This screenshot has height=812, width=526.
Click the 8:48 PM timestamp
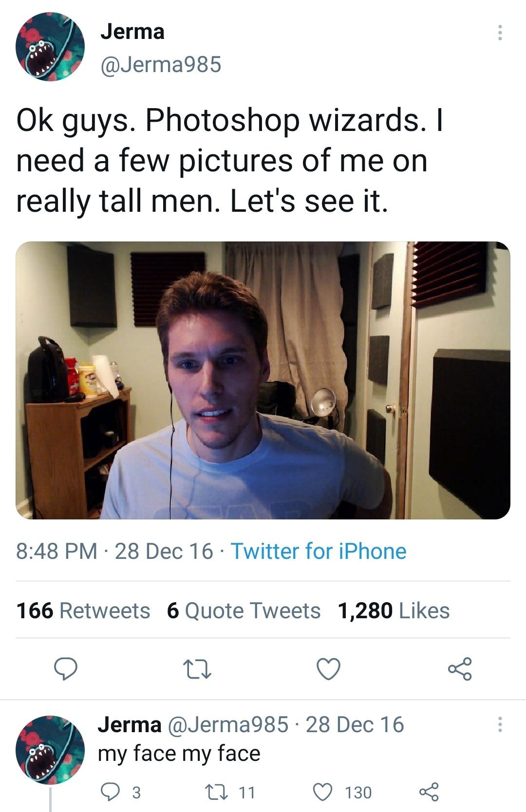pos(56,552)
